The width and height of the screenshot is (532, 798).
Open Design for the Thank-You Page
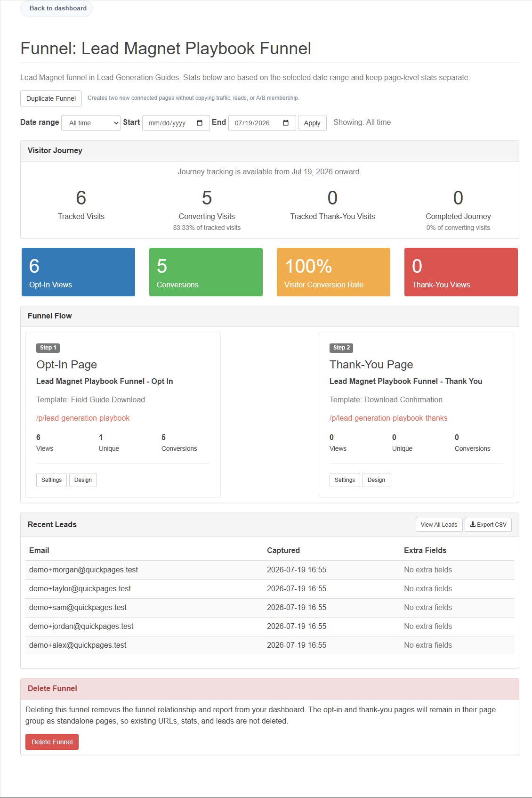[x=376, y=480]
